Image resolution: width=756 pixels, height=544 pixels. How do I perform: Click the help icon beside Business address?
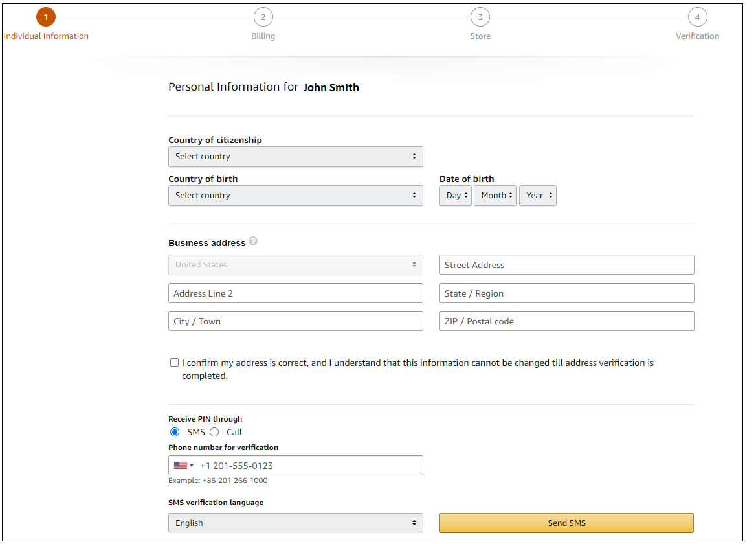click(x=253, y=242)
